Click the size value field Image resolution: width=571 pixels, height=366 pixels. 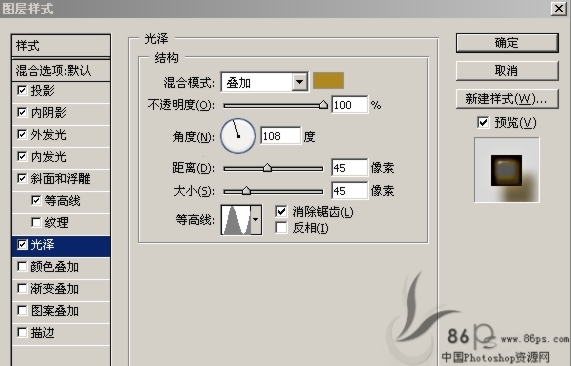coord(350,190)
